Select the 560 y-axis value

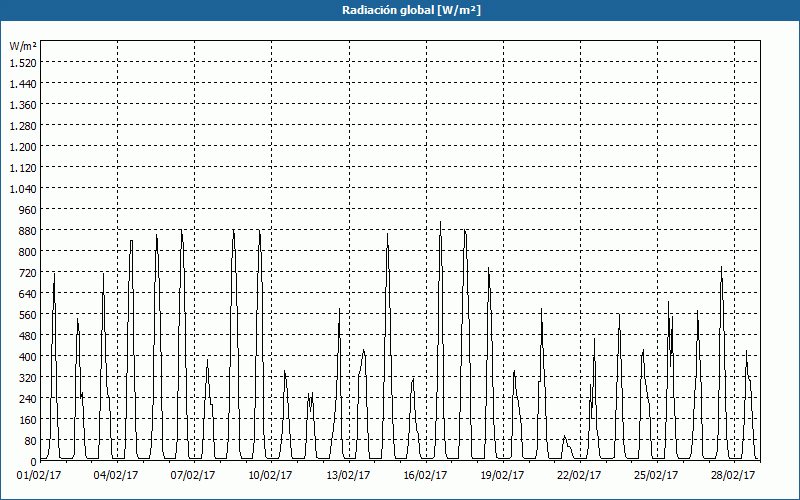tap(28, 315)
